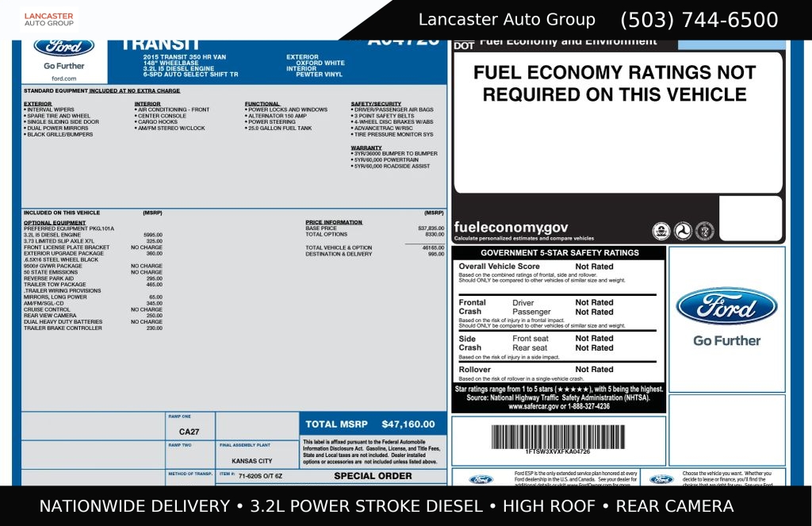Click the www.safercar.gov reference line
Viewport: 812px width, 526px height.
coord(559,406)
